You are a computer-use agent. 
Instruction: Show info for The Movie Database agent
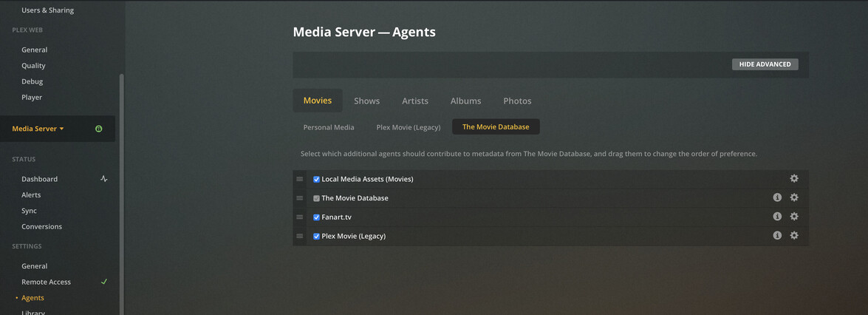tap(777, 197)
